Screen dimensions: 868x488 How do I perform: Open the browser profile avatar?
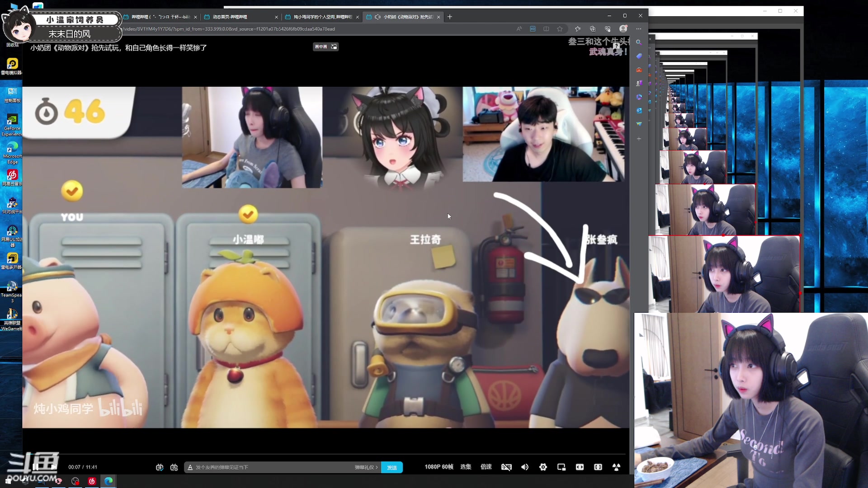coord(623,28)
